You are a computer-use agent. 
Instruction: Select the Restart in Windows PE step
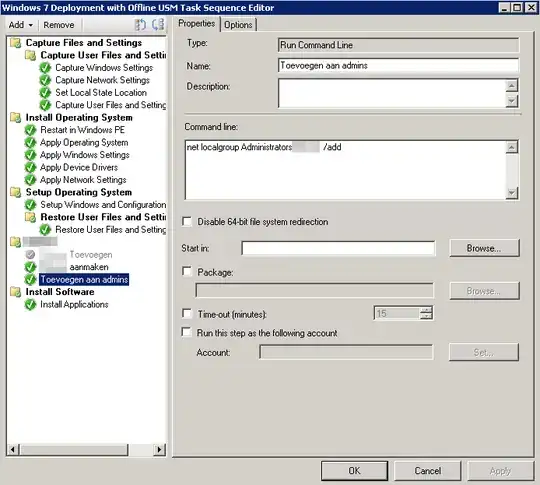[82, 130]
